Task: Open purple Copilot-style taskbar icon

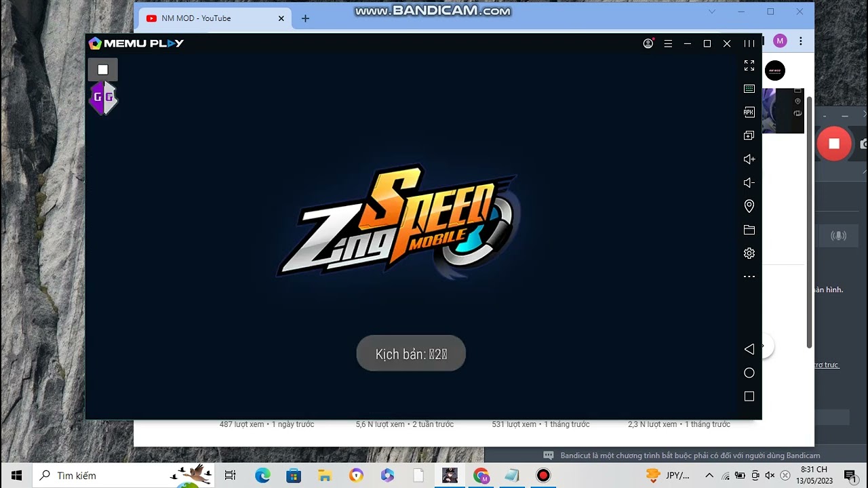Action: click(x=387, y=476)
